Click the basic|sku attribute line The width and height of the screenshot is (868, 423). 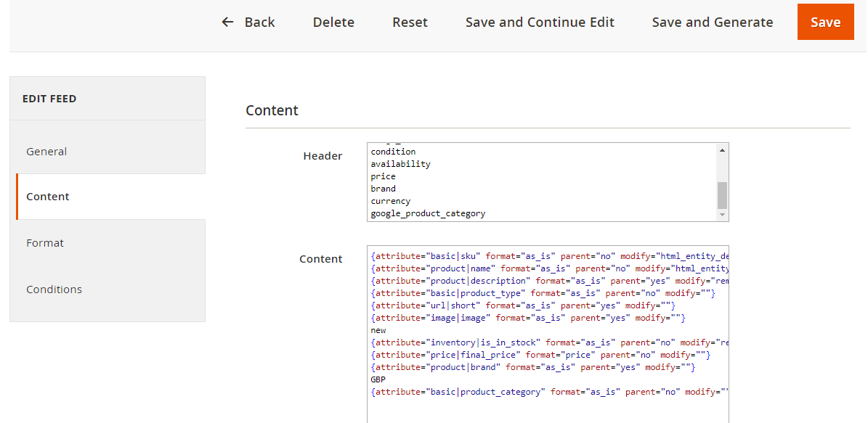pos(508,256)
